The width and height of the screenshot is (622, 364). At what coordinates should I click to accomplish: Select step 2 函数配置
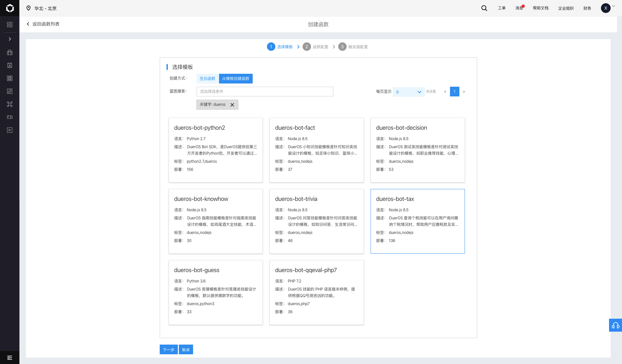(x=316, y=47)
